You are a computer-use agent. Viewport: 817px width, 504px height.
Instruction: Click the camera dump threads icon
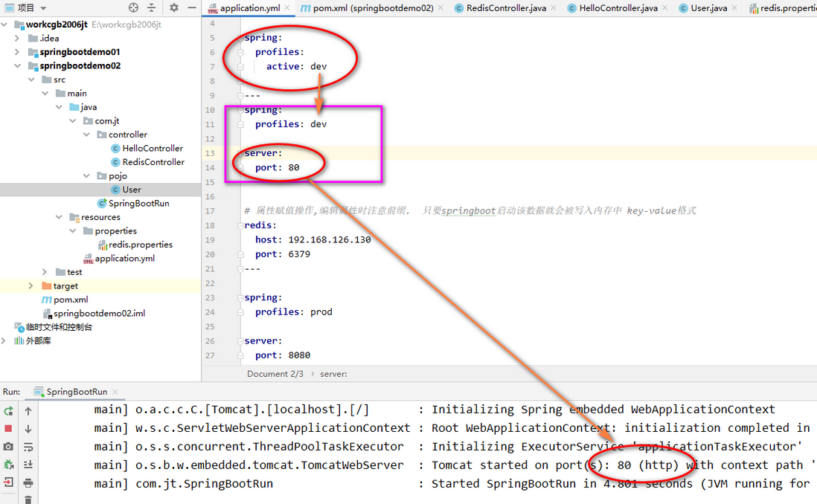click(x=8, y=447)
